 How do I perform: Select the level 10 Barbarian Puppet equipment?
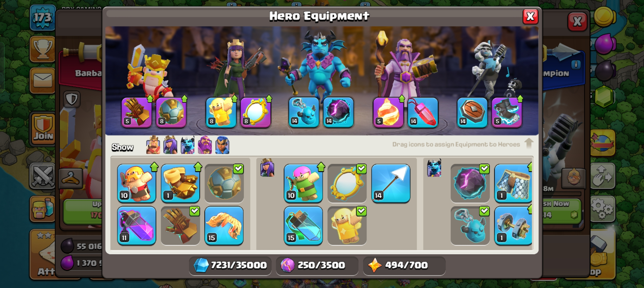136,183
